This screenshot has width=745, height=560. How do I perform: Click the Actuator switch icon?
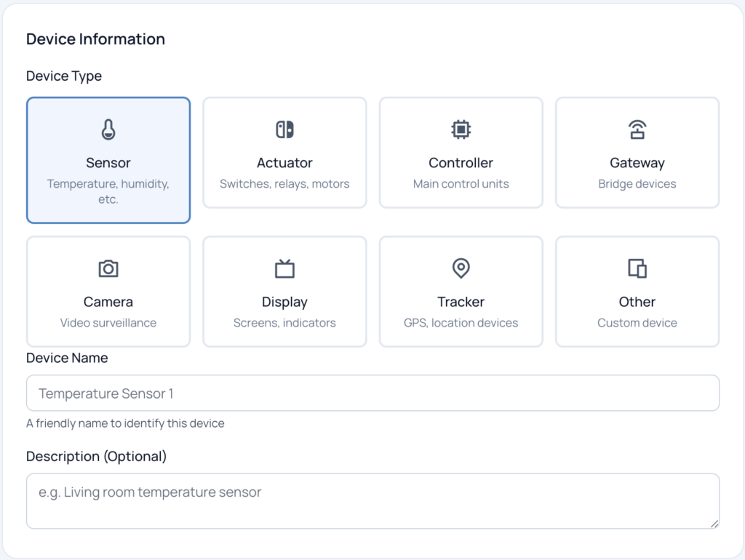(284, 130)
